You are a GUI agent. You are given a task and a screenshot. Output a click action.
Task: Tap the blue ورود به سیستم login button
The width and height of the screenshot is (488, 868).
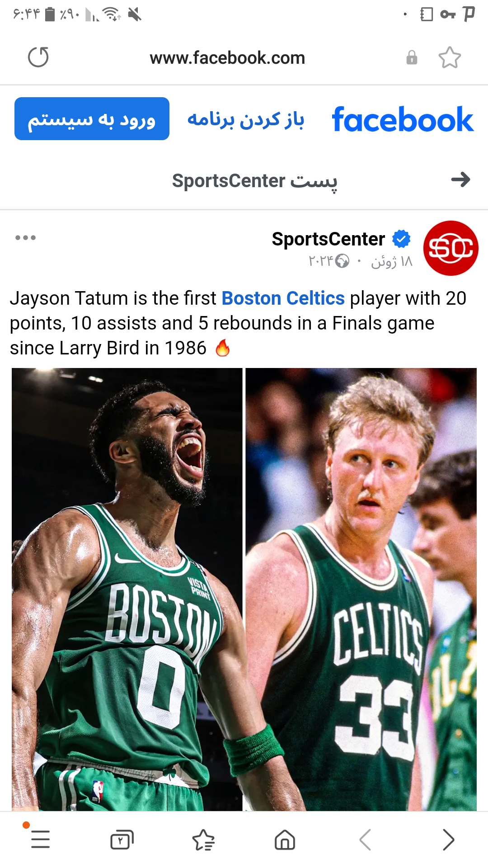[x=92, y=119]
